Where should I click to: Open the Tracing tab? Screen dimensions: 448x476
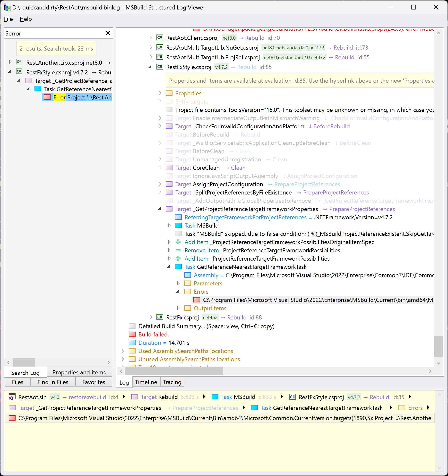click(x=172, y=382)
